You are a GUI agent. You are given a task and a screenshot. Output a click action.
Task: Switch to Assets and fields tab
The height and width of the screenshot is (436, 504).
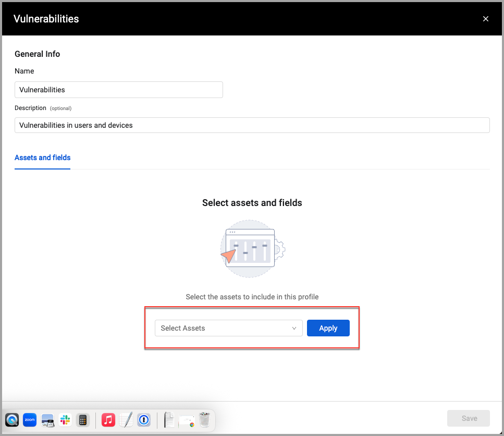coord(42,158)
